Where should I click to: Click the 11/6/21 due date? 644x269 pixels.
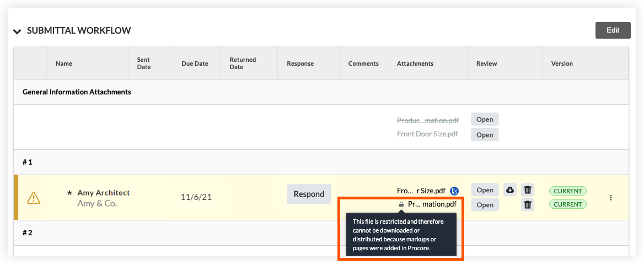[196, 197]
